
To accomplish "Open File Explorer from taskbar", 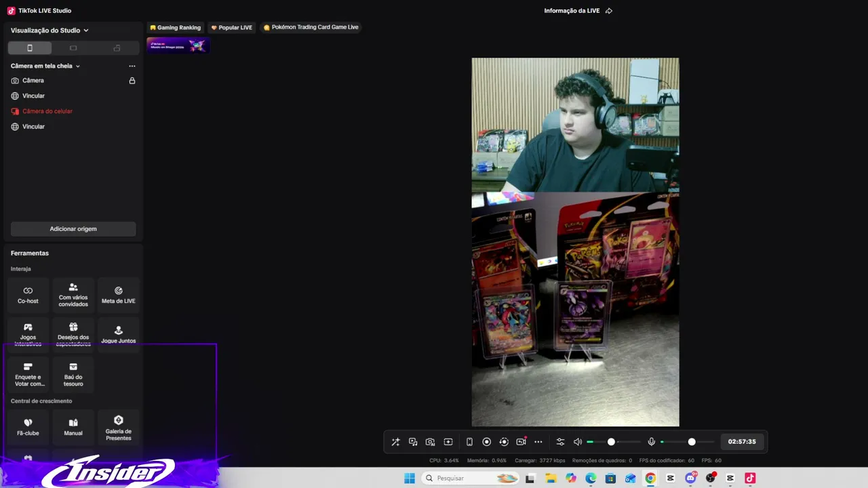I will point(551,479).
